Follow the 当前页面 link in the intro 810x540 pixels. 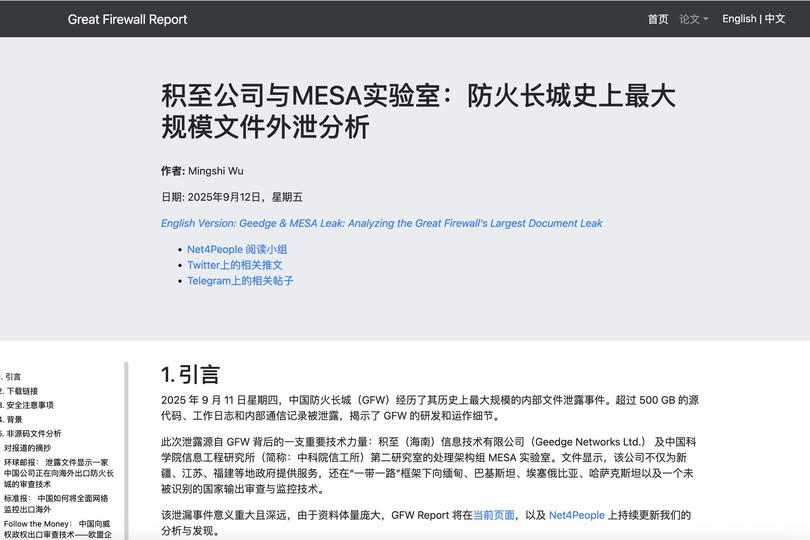pos(494,515)
